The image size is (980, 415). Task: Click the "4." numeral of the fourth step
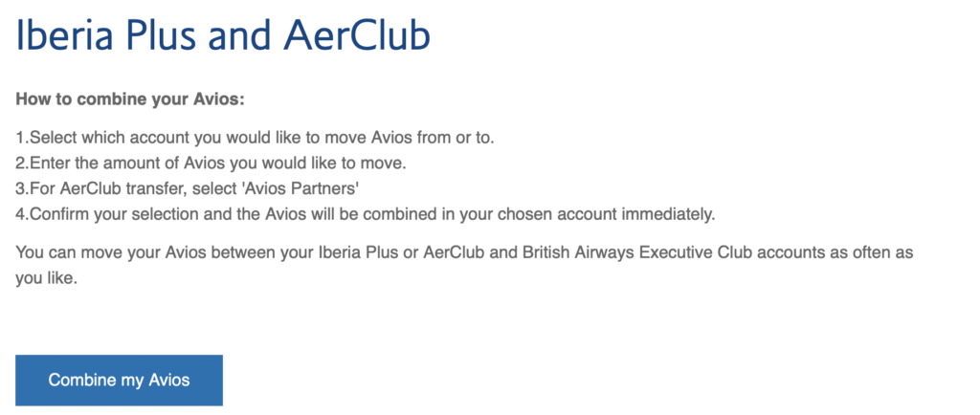[22, 213]
